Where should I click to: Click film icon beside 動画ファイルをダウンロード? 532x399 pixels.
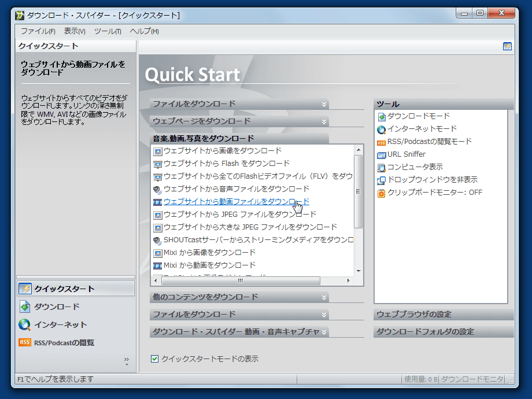pos(157,202)
